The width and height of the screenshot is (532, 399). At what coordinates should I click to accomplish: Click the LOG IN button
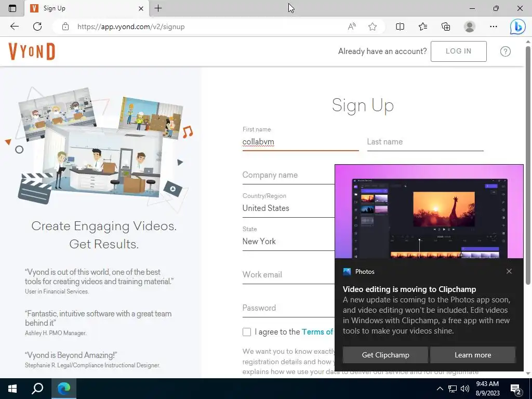tap(458, 51)
